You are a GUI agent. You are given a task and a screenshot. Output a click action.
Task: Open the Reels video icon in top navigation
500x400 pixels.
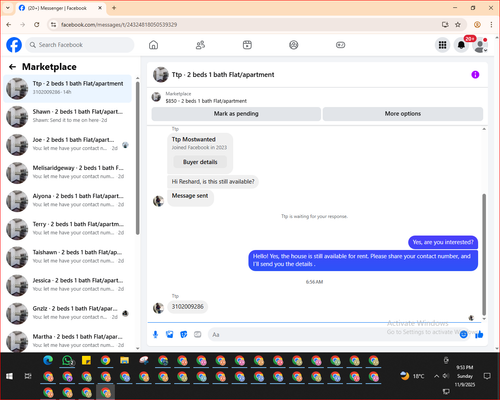[247, 45]
